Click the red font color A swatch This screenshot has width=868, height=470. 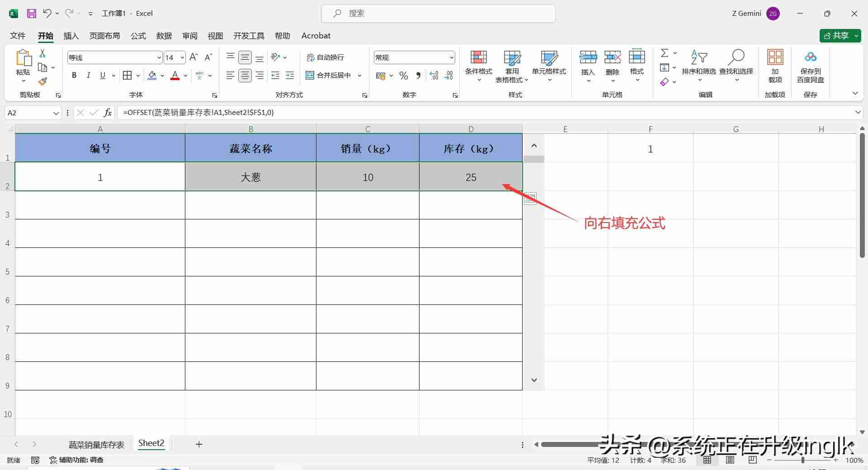[x=175, y=76]
